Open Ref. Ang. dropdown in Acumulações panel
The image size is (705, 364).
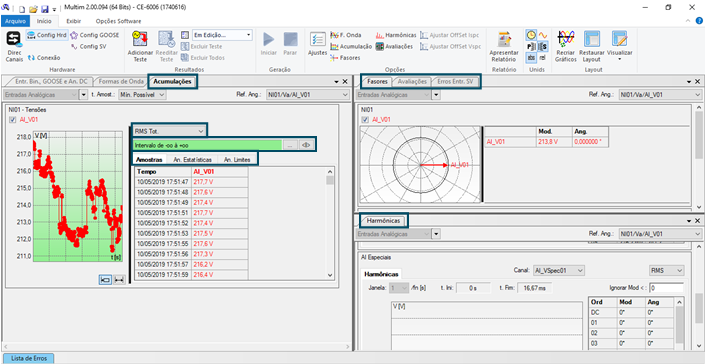coord(308,95)
